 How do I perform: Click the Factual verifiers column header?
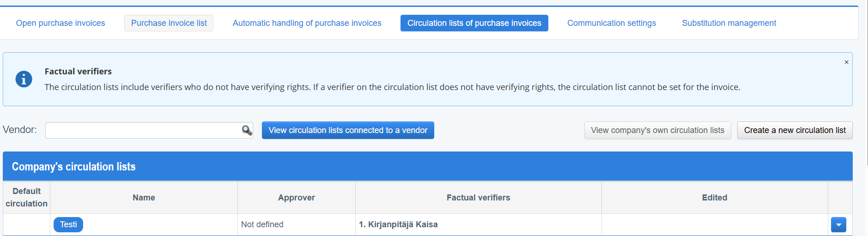[478, 198]
